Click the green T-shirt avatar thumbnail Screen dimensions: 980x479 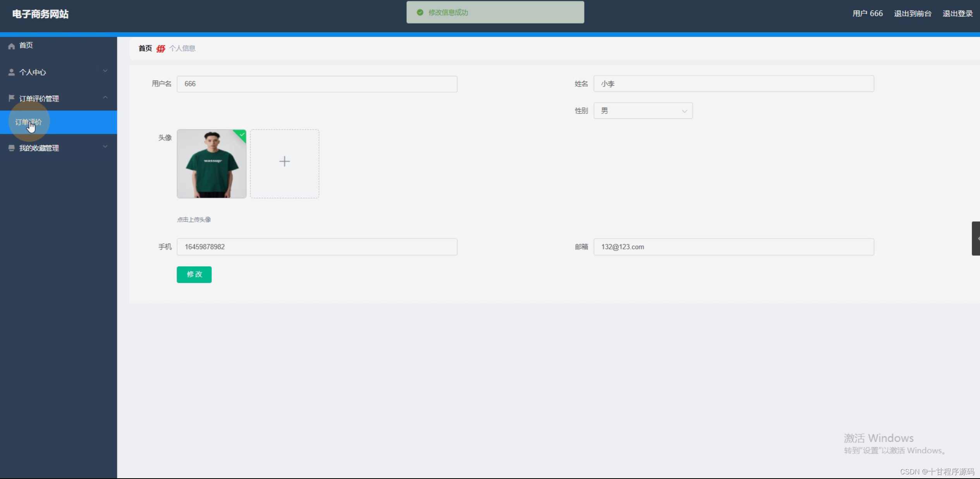[211, 164]
